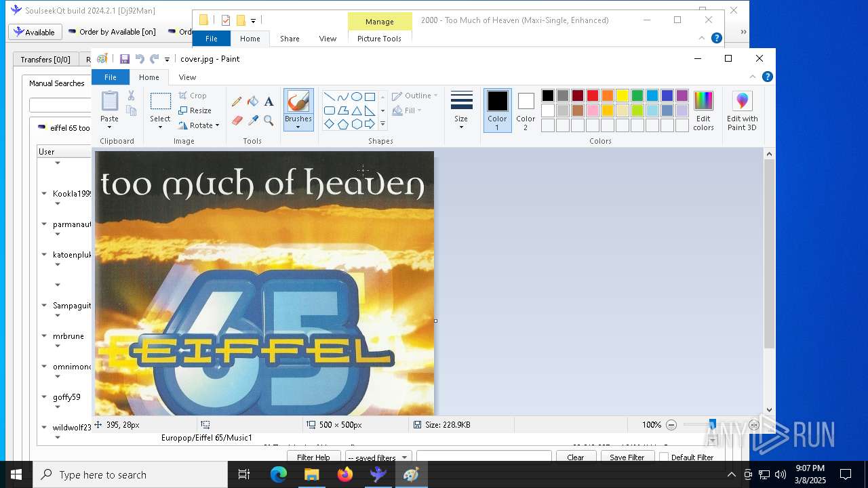868x488 pixels.
Task: Choose the Line shape
Action: coord(329,96)
